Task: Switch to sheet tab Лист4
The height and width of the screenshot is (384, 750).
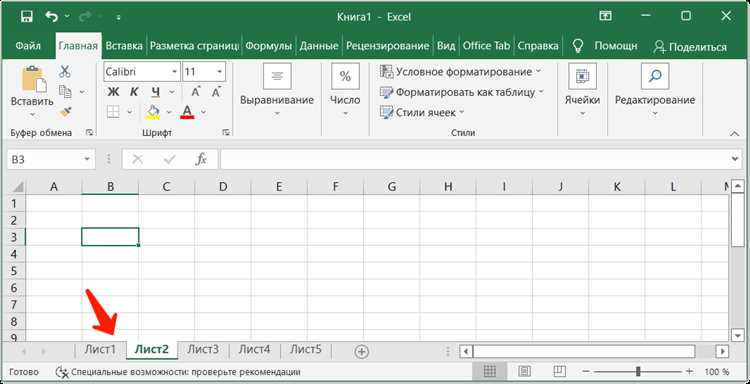Action: pyautogui.click(x=254, y=350)
